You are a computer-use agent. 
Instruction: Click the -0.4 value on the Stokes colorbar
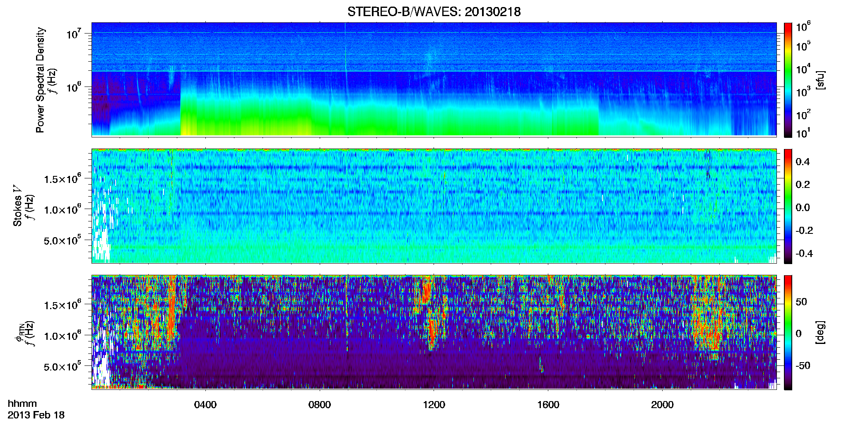[804, 253]
